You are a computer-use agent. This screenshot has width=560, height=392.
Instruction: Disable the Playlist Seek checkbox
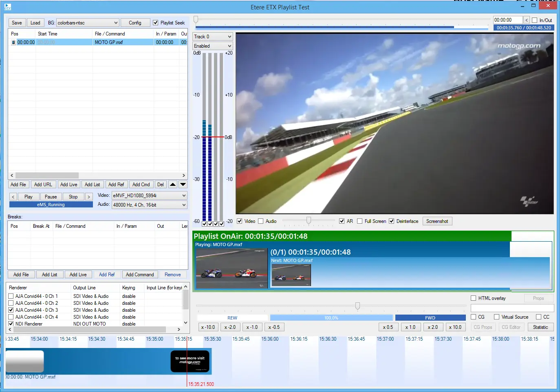(155, 23)
